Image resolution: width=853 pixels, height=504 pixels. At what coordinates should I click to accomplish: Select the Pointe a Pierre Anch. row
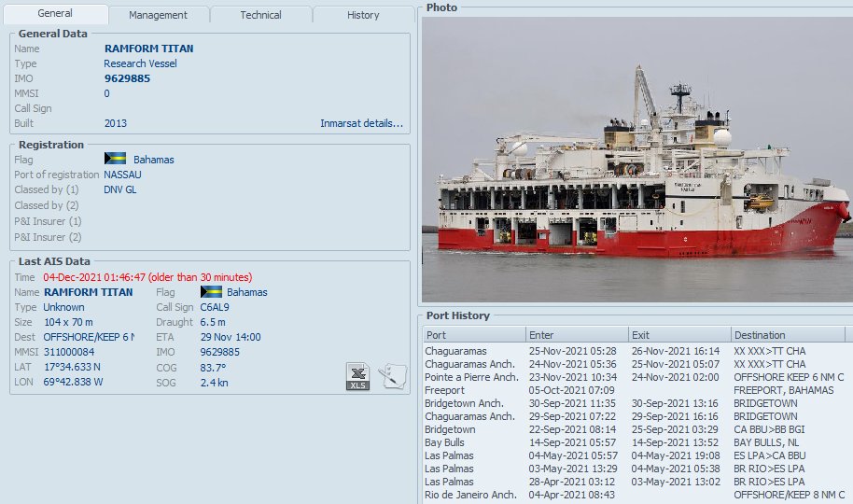point(636,377)
